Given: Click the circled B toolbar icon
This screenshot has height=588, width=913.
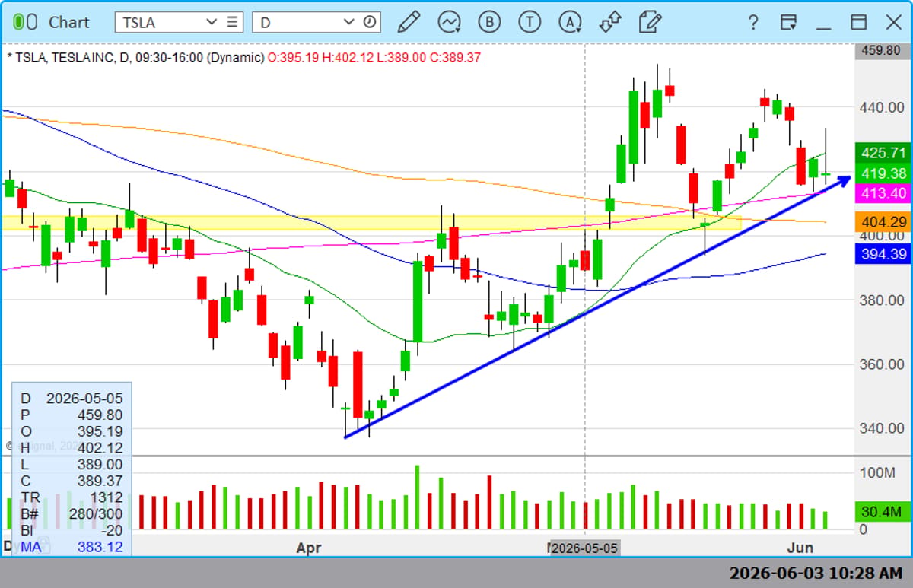Looking at the screenshot, I should tap(489, 22).
